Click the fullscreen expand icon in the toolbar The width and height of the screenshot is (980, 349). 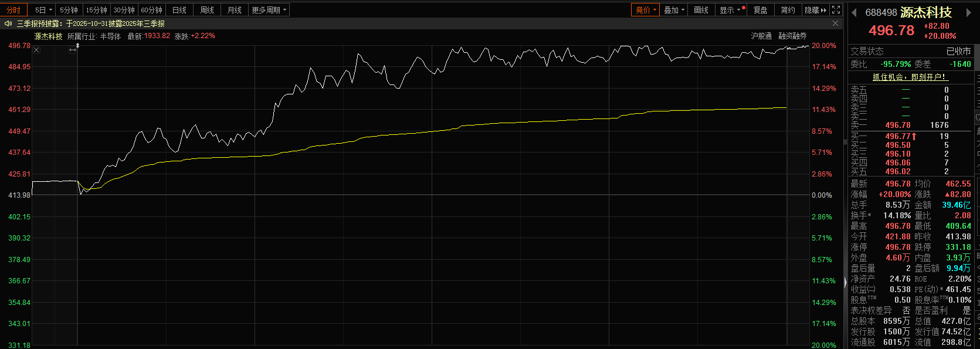point(836,10)
